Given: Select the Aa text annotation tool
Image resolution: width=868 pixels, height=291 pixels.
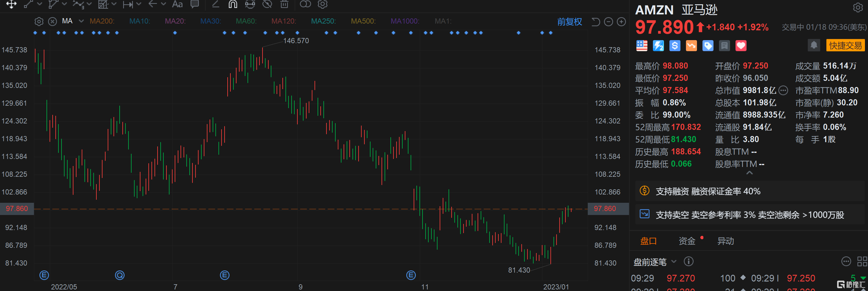Looking at the screenshot, I should (177, 4).
